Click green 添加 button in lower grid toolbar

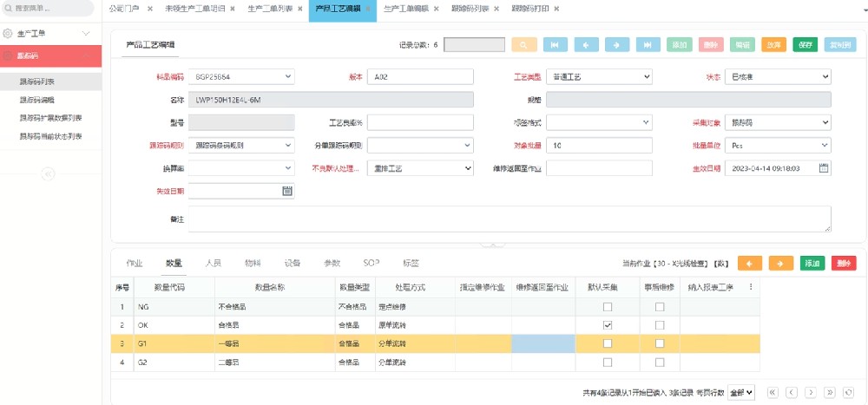point(812,264)
